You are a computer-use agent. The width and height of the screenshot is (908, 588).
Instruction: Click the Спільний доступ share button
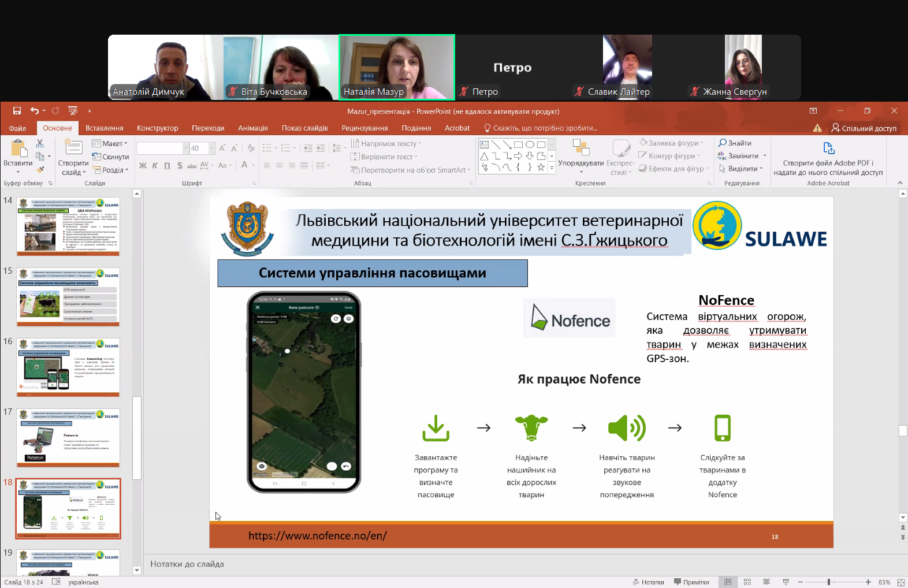point(864,128)
